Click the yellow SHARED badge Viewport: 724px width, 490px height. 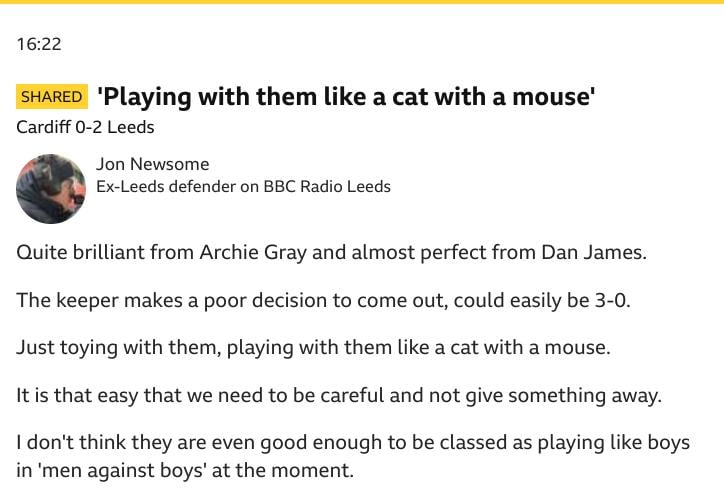52,97
